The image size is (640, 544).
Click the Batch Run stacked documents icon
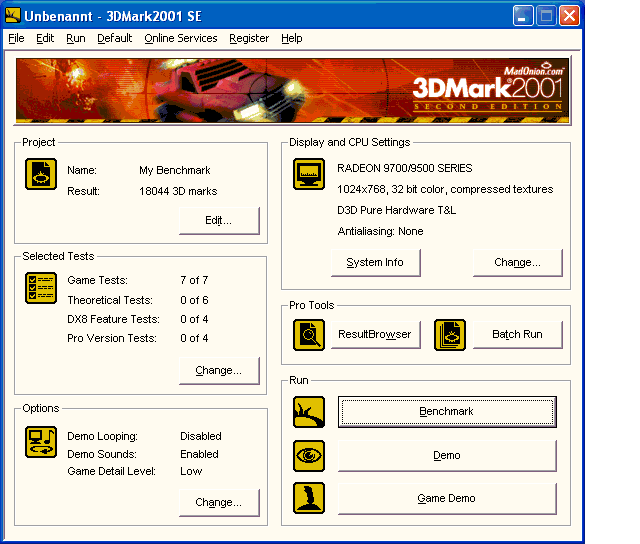[450, 335]
